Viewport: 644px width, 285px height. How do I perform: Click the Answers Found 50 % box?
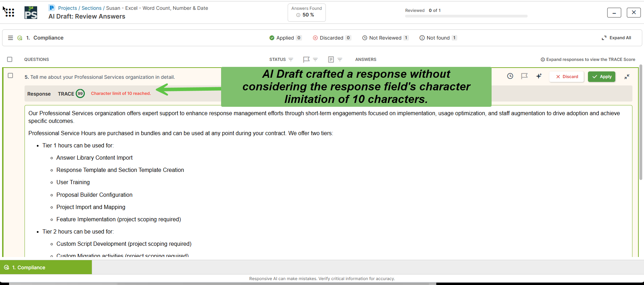(307, 13)
